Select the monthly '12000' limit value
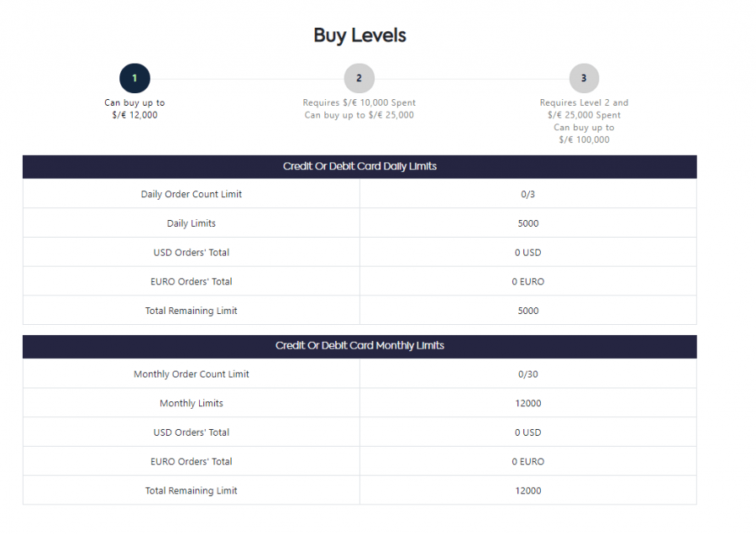The image size is (756, 534). coord(528,403)
